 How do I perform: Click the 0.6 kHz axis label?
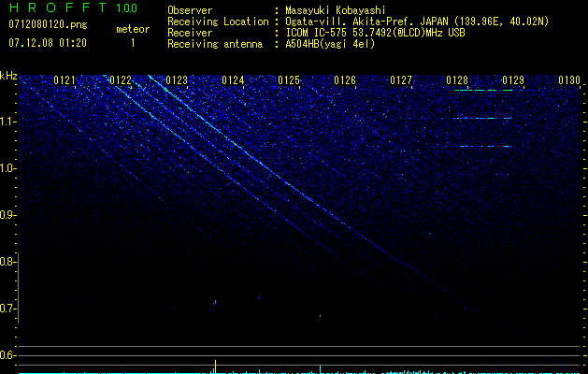(7, 355)
